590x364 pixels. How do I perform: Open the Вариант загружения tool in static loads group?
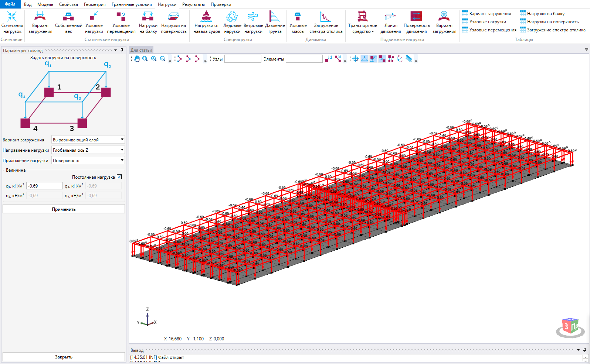tap(40, 22)
